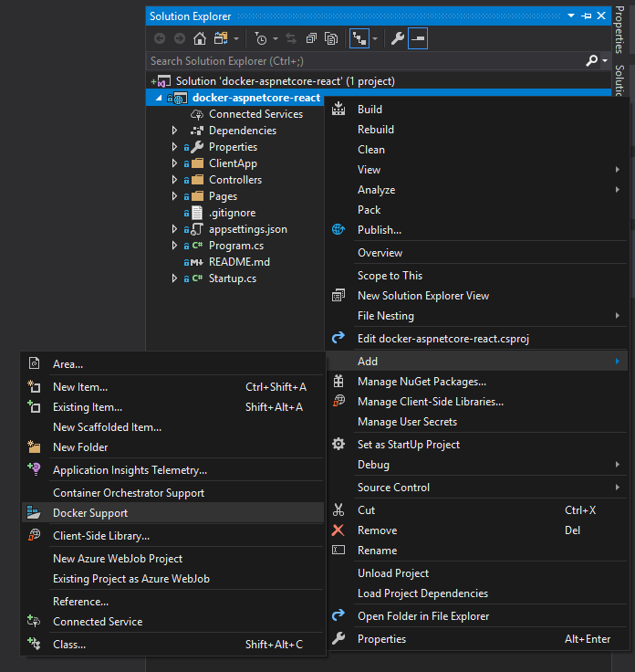Click the Forward navigation arrow in toolbar
Viewport: 635px width, 672px height.
point(180,38)
